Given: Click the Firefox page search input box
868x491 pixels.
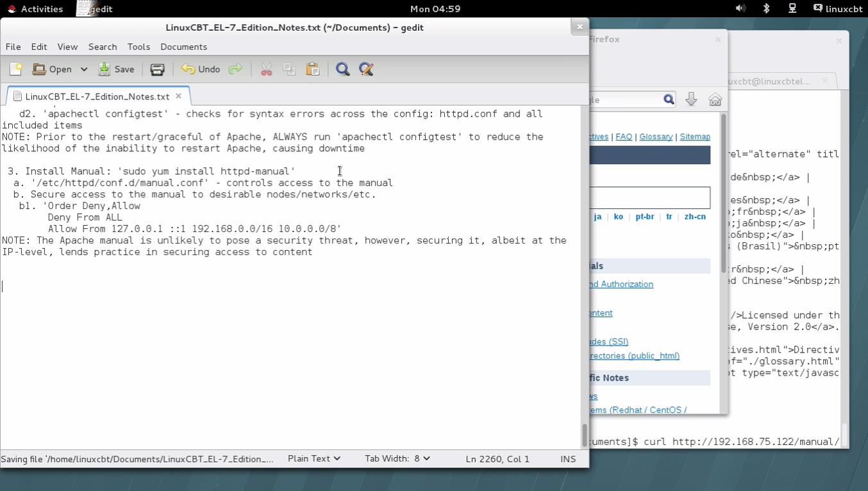Looking at the screenshot, I should [x=650, y=197].
